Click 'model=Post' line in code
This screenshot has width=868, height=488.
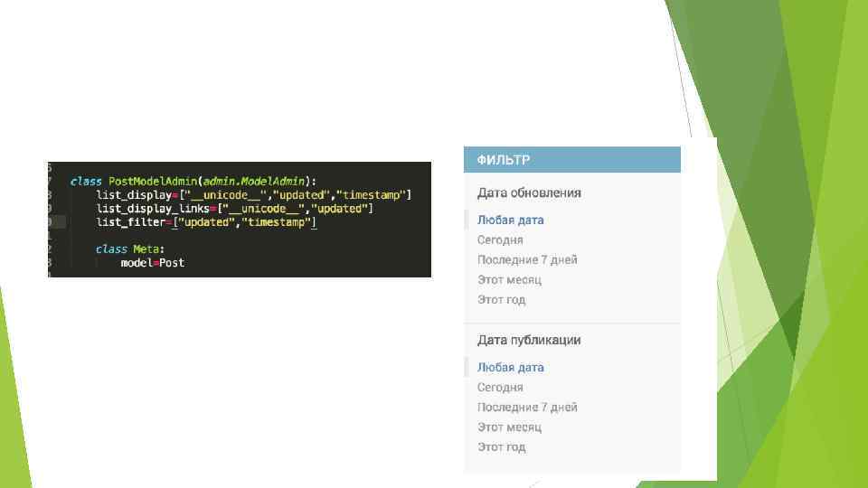(152, 263)
